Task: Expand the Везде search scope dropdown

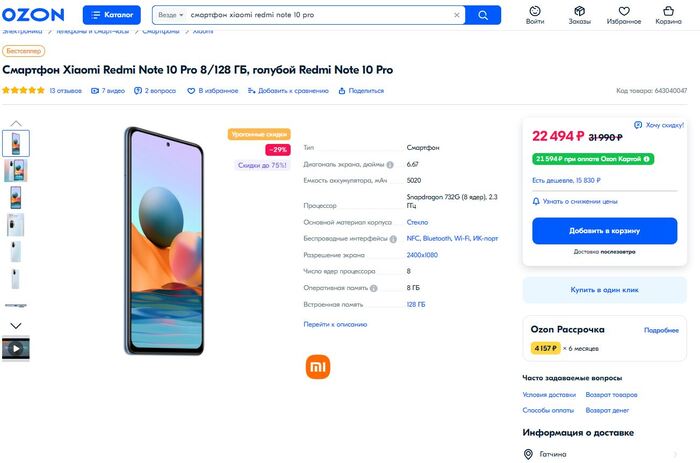Action: [170, 15]
